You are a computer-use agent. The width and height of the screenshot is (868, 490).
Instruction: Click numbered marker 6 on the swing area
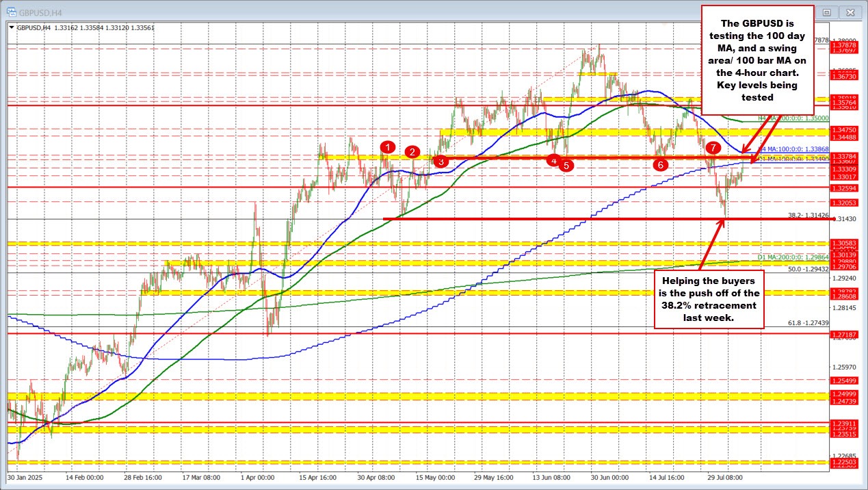point(660,164)
